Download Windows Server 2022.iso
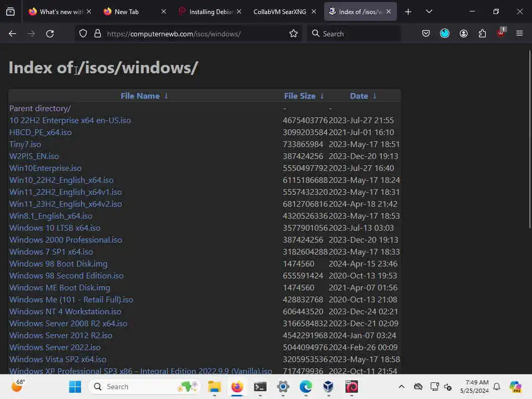Screen dimensions: 532x399 click(x=55, y=348)
